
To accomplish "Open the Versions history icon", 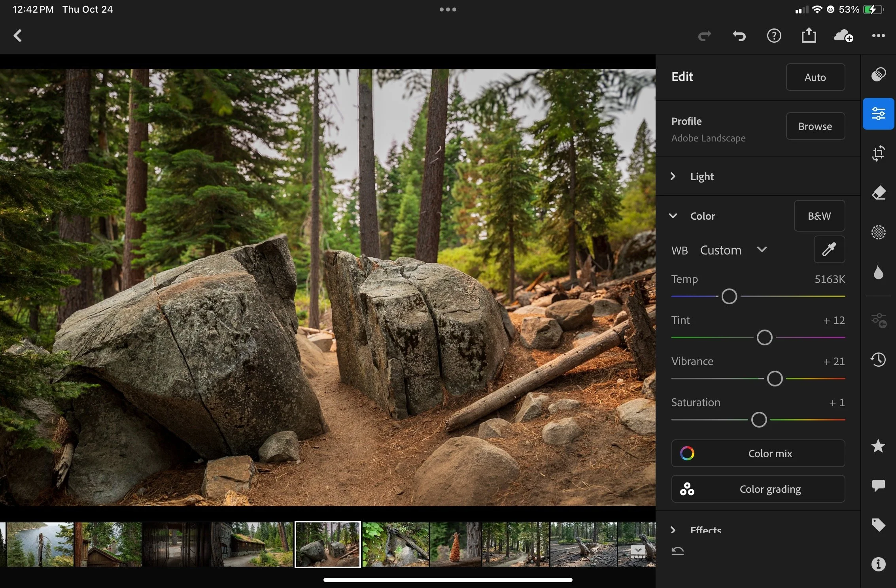I will tap(878, 359).
